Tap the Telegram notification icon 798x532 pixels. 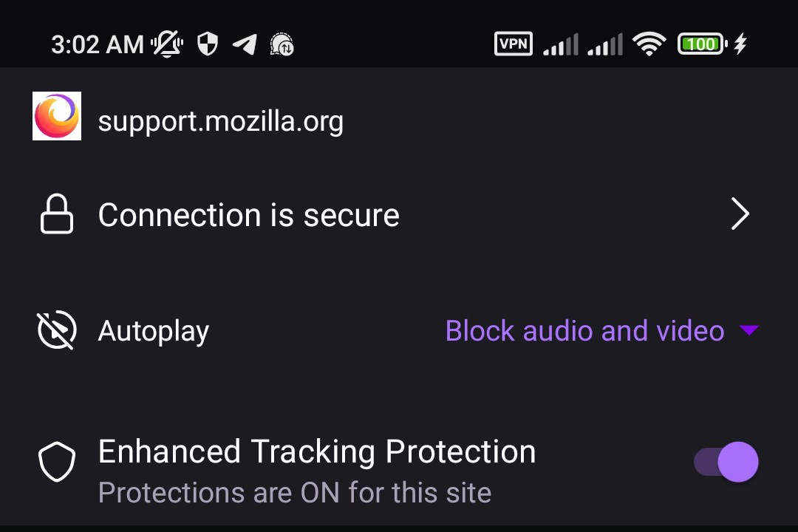point(245,44)
